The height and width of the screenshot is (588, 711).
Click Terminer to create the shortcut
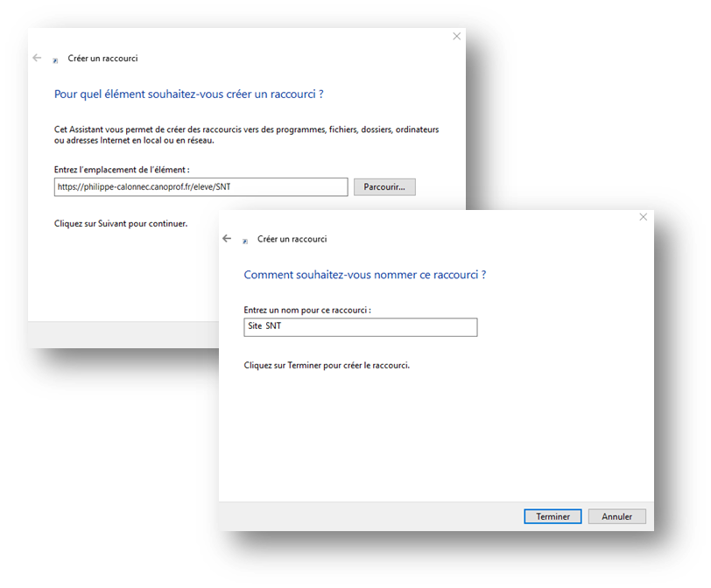(x=553, y=516)
